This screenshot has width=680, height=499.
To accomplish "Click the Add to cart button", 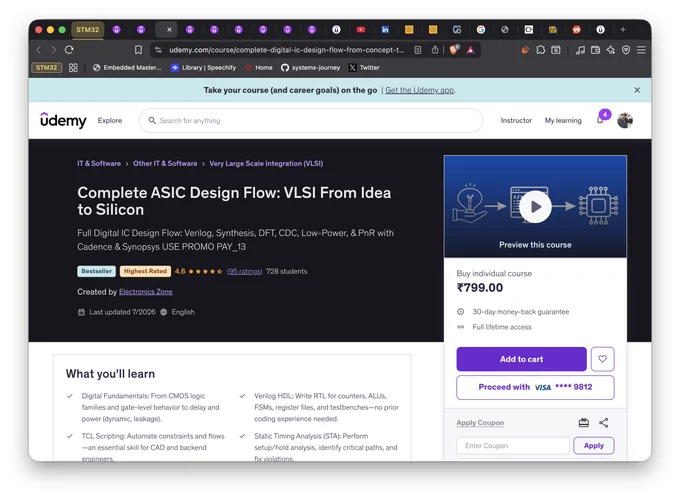I will click(x=521, y=359).
